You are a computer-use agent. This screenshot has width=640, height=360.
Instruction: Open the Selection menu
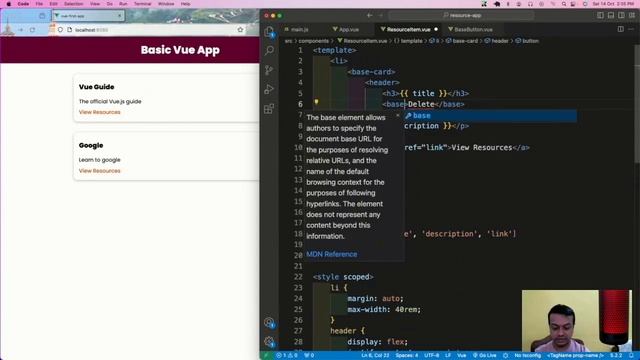(73, 4)
